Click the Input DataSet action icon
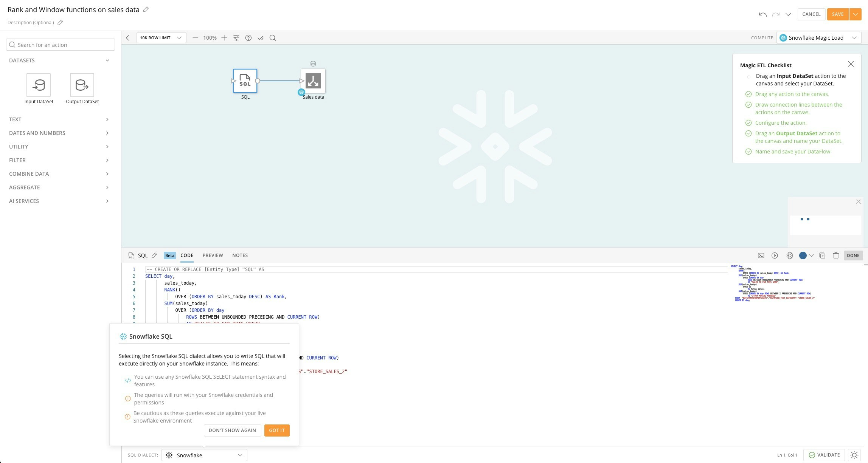This screenshot has width=868, height=463. coord(39,85)
